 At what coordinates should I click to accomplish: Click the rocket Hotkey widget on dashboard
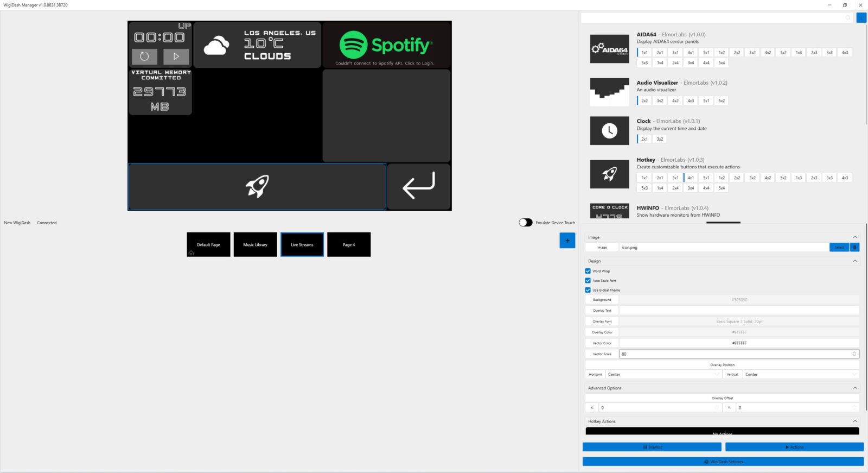257,186
